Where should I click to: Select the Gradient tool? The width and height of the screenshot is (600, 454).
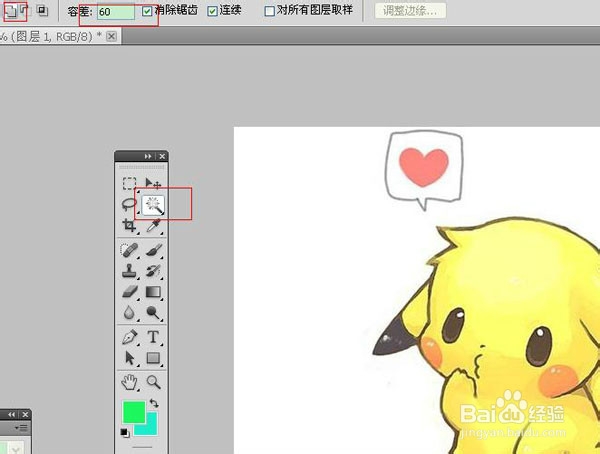click(153, 292)
